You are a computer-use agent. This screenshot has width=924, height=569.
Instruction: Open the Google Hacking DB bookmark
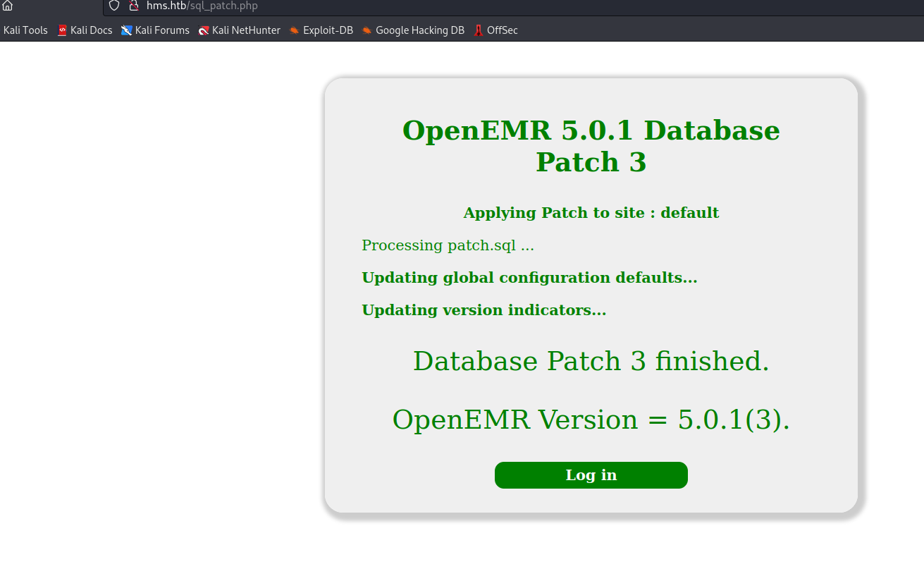coord(413,30)
